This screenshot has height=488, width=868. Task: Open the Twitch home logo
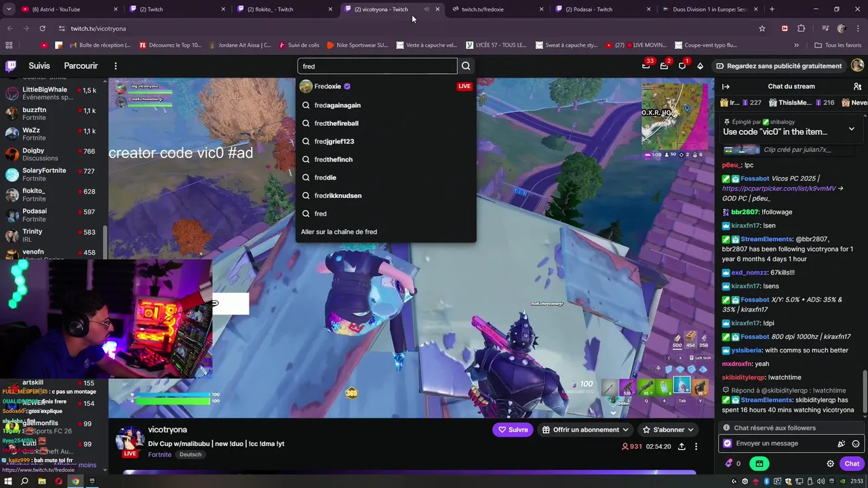(x=11, y=66)
